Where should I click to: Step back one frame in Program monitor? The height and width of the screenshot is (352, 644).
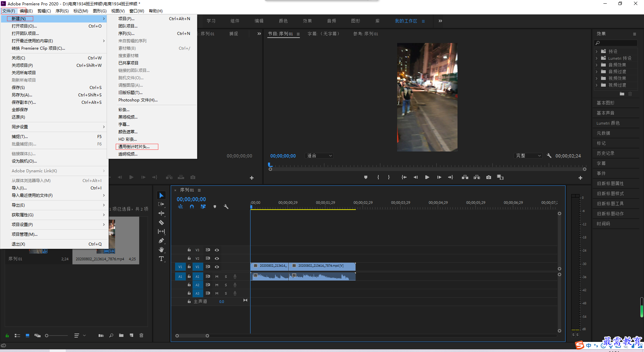point(416,177)
